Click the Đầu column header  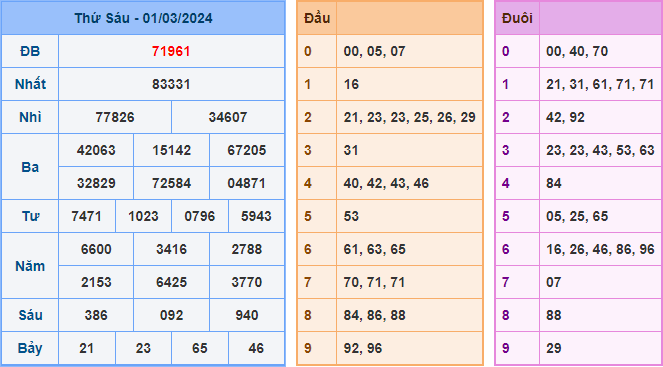317,18
